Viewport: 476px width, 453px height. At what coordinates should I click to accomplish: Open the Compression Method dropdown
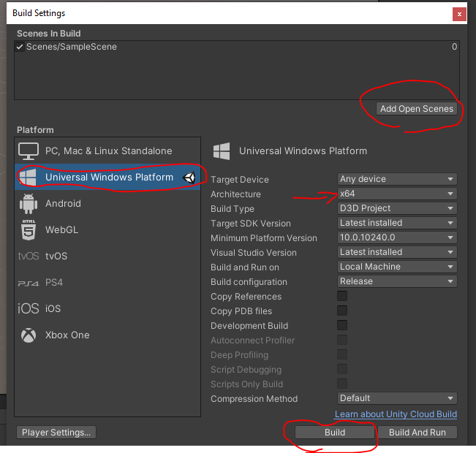coord(397,398)
